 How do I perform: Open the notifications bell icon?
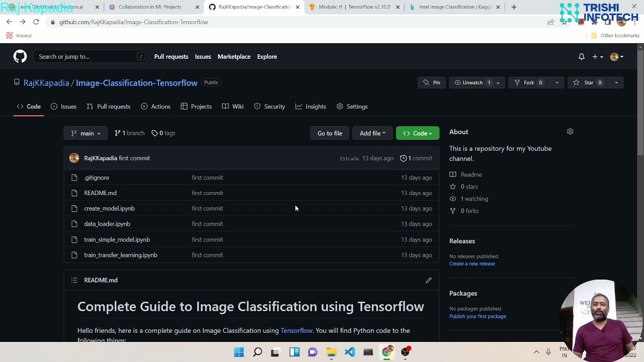582,57
